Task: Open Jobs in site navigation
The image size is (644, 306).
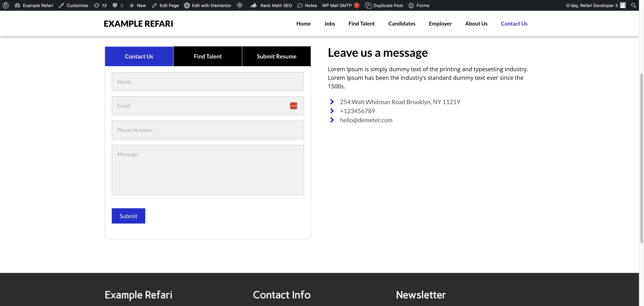Action: (330, 24)
